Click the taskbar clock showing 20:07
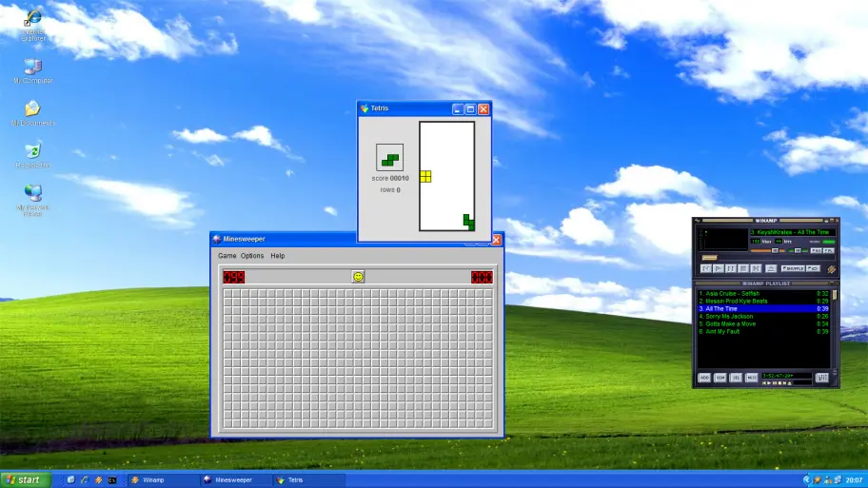Image resolution: width=868 pixels, height=488 pixels. tap(854, 480)
